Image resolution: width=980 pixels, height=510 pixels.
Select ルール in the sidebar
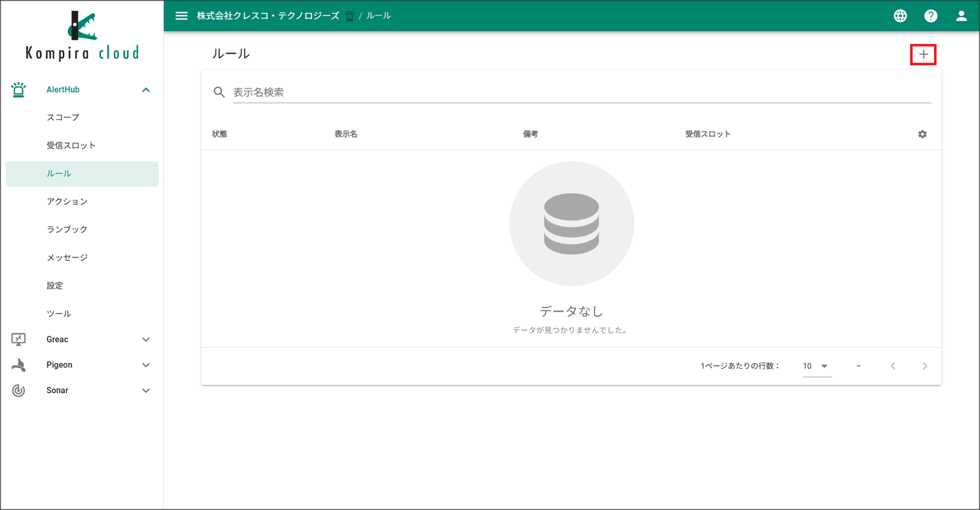click(82, 174)
